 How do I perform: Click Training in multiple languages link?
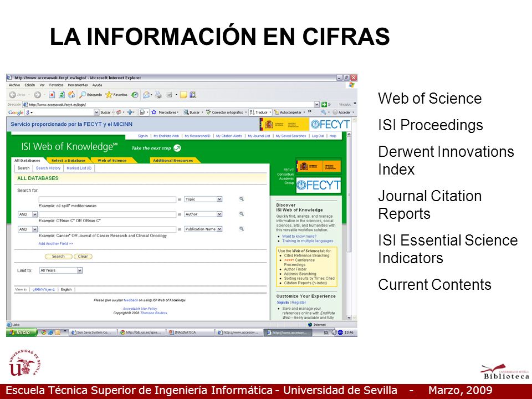tap(308, 241)
